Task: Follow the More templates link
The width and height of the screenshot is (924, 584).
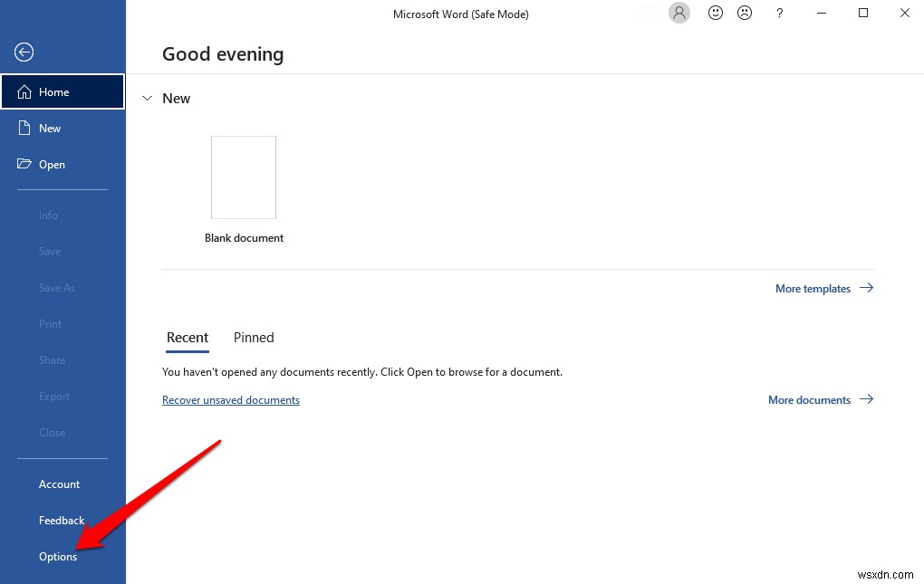Action: [813, 288]
